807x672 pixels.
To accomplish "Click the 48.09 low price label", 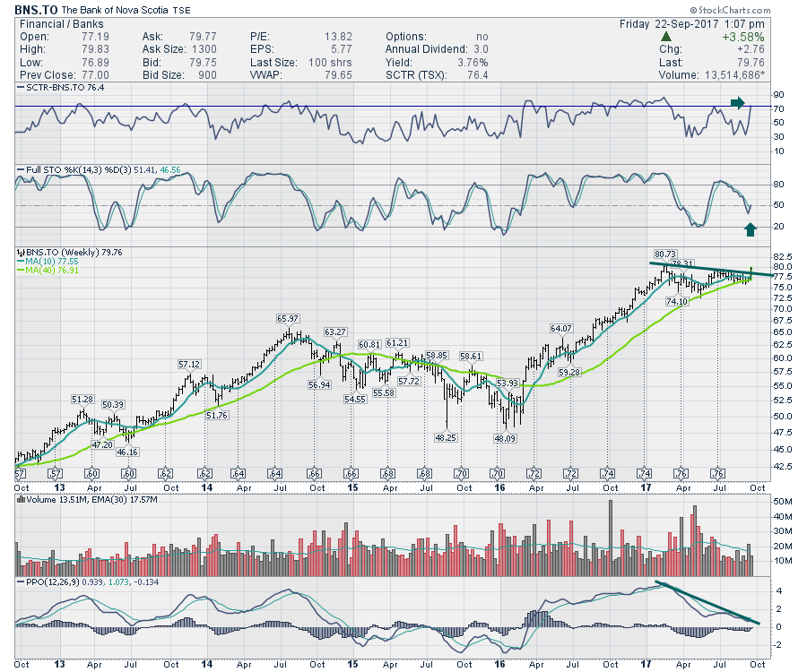I will 505,438.
